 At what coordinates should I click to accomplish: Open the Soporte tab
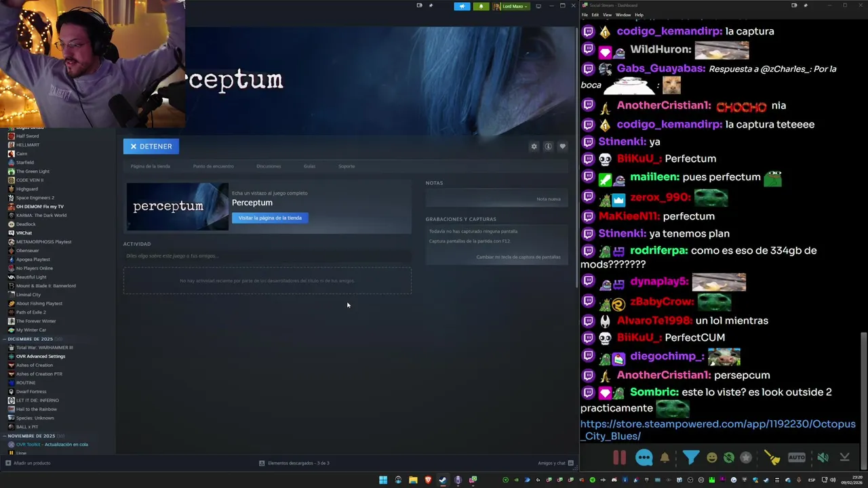(347, 166)
